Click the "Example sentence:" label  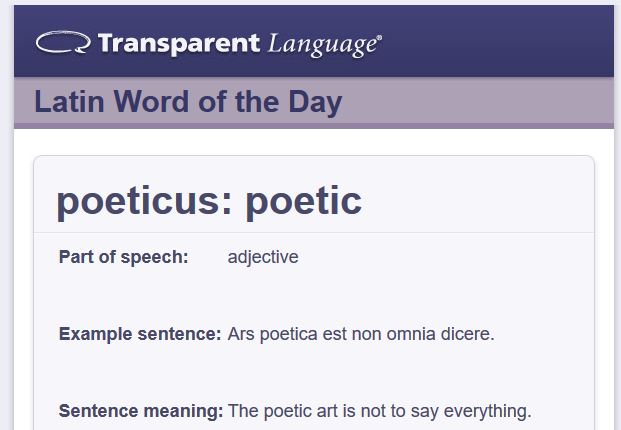point(140,334)
